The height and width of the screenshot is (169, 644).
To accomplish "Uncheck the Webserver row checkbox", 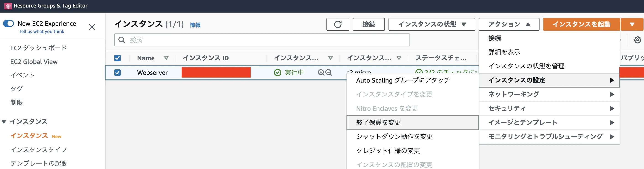I will (x=117, y=73).
